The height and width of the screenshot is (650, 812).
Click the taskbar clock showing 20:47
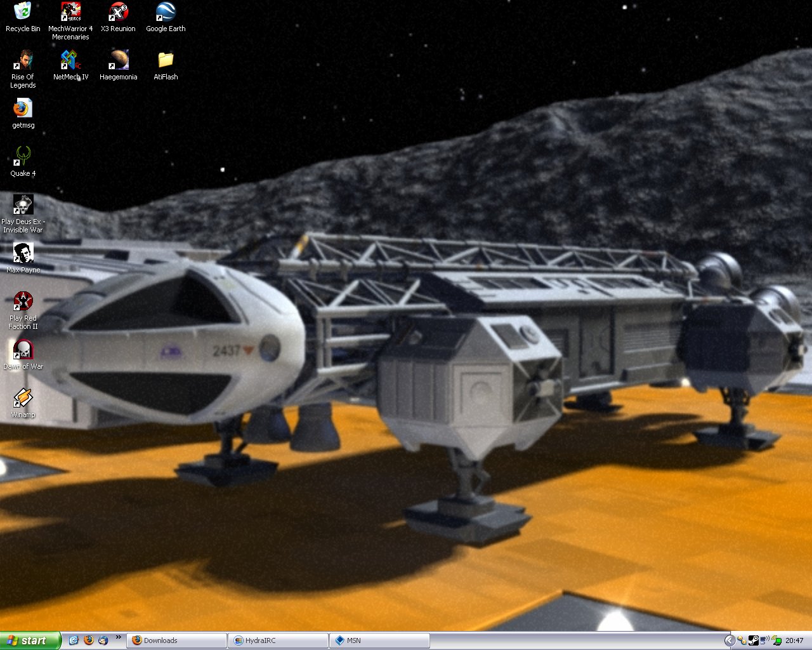pos(794,640)
